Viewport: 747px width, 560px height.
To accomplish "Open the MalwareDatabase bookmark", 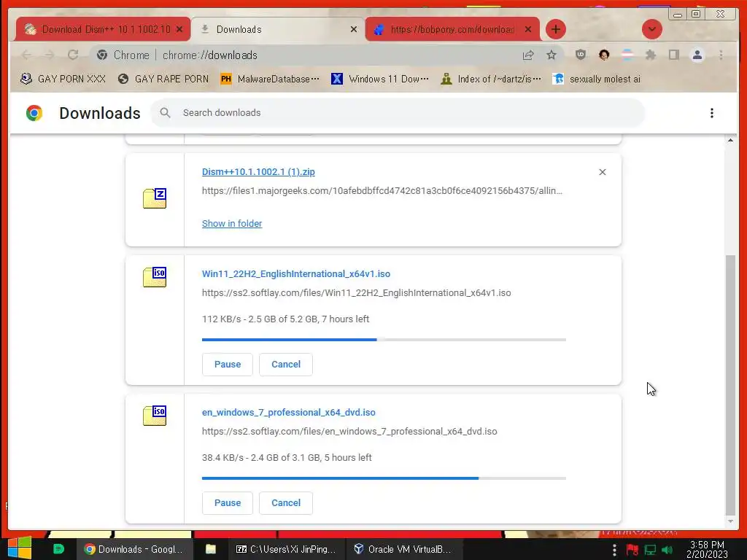I will coord(270,79).
